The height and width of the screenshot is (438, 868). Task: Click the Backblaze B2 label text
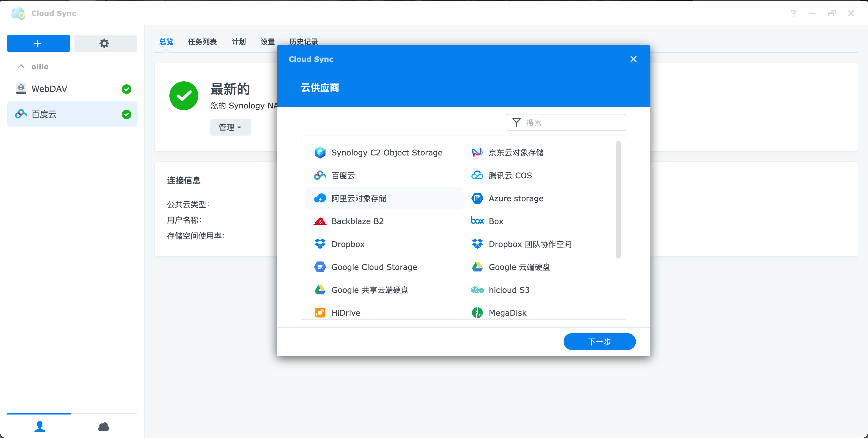click(357, 221)
